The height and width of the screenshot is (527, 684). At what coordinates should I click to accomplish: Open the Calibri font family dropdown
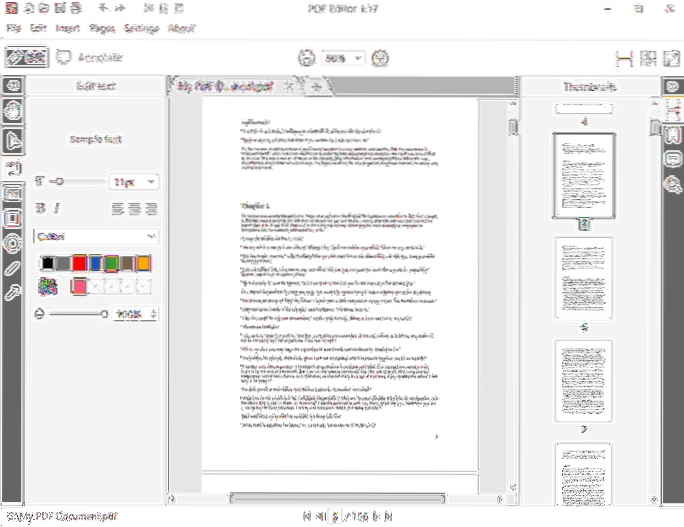[96, 236]
